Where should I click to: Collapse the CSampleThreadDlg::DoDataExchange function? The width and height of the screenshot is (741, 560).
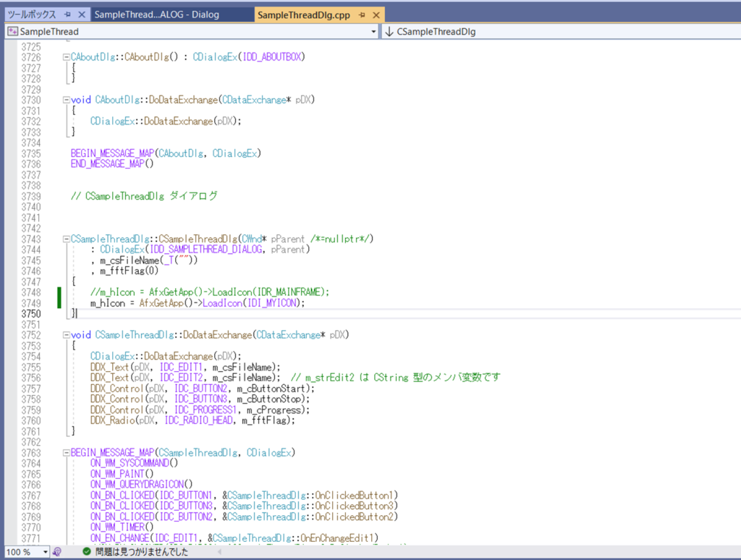(x=66, y=335)
